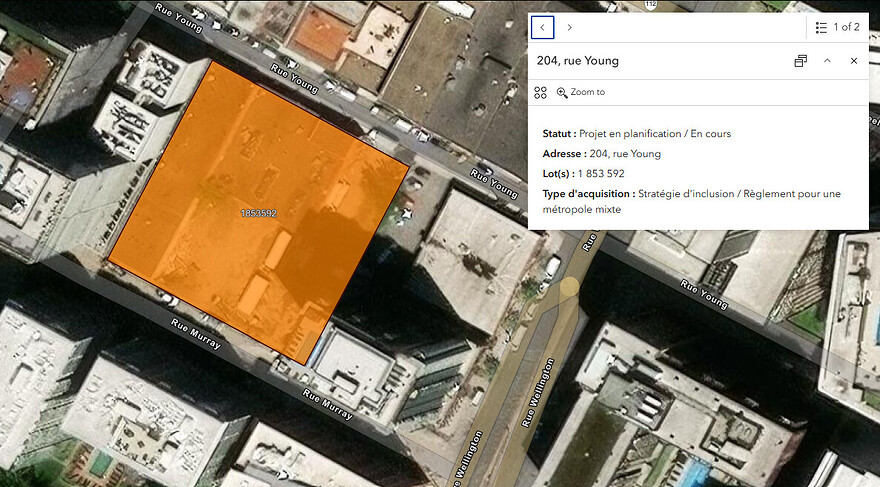880x487 pixels.
Task: Go to previous feature in popup
Action: pyautogui.click(x=542, y=27)
